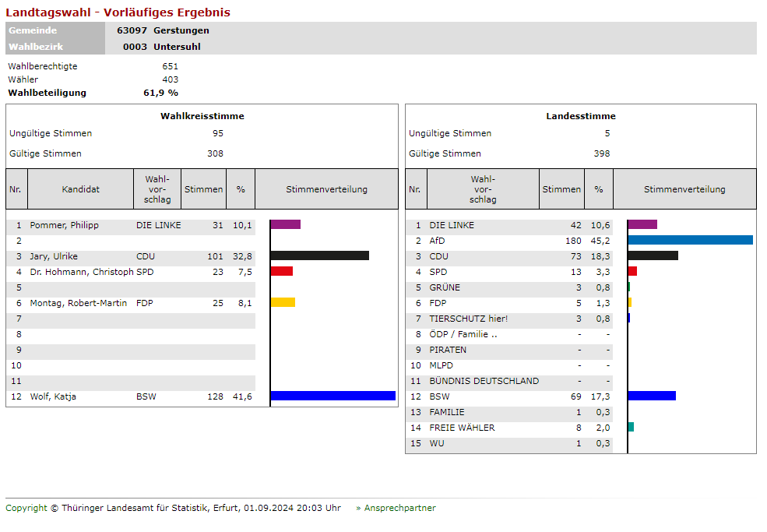Click the Gemeinde label in header
Image resolution: width=767 pixels, height=532 pixels.
(33, 30)
